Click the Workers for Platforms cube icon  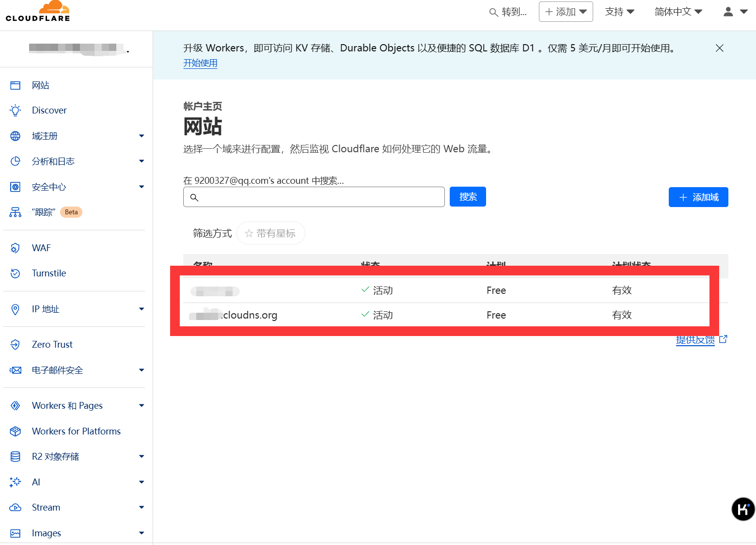pos(16,432)
